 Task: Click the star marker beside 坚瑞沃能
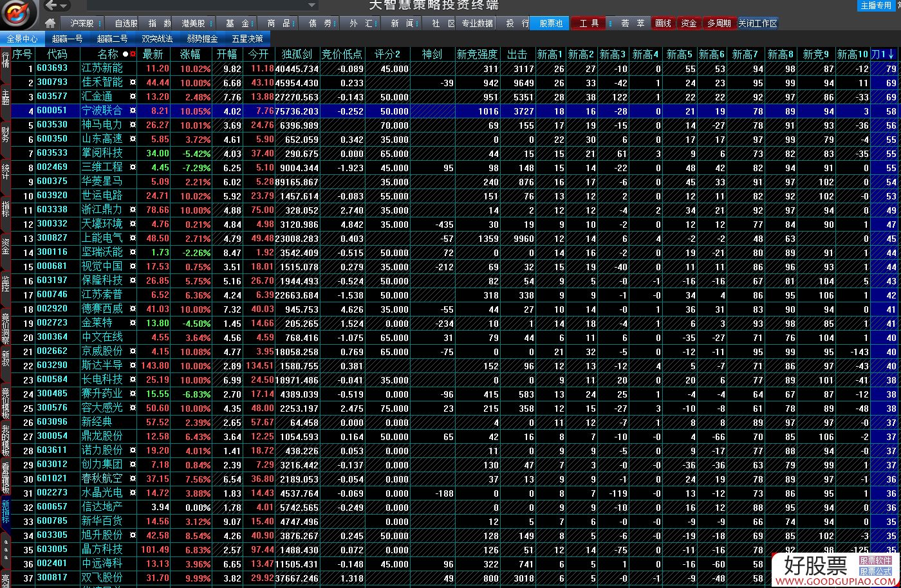[133, 252]
